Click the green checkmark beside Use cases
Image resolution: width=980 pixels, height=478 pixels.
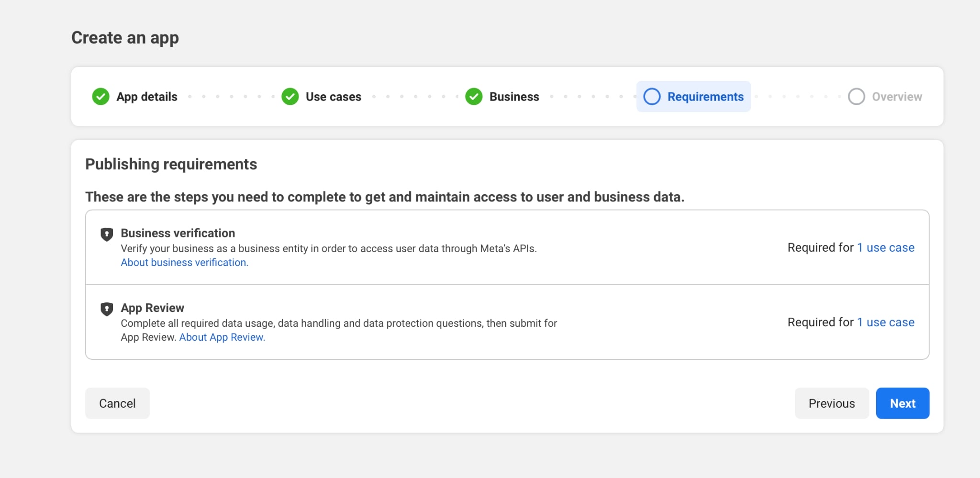point(290,97)
